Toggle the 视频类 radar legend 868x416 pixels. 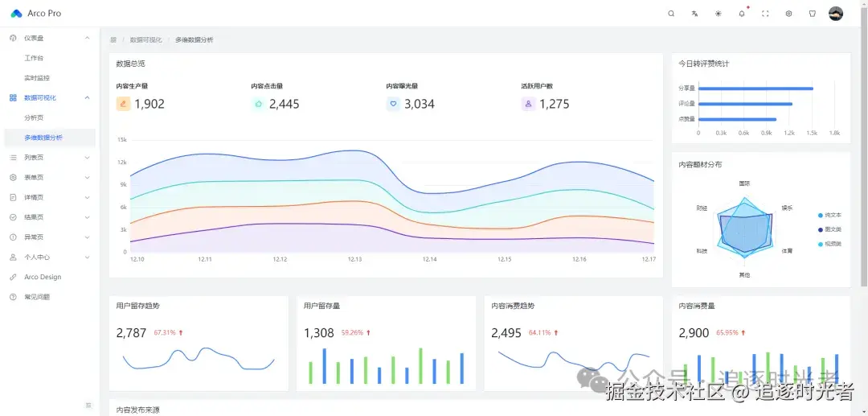(829, 244)
